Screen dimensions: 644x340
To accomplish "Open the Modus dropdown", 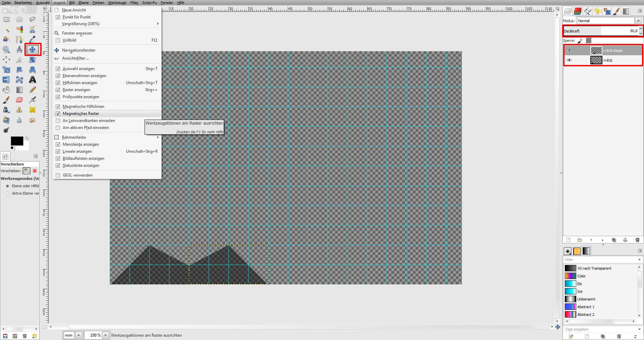I will click(639, 20).
